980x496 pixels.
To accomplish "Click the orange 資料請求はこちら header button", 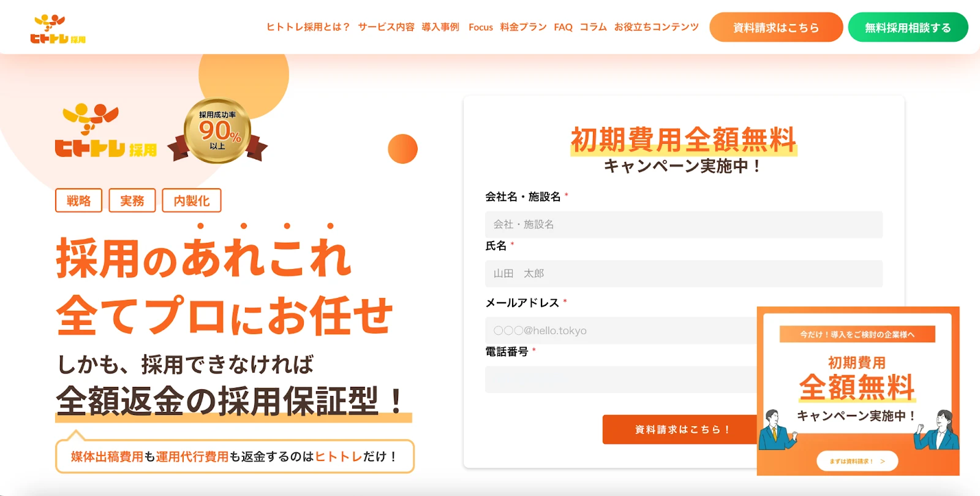I will pyautogui.click(x=776, y=28).
